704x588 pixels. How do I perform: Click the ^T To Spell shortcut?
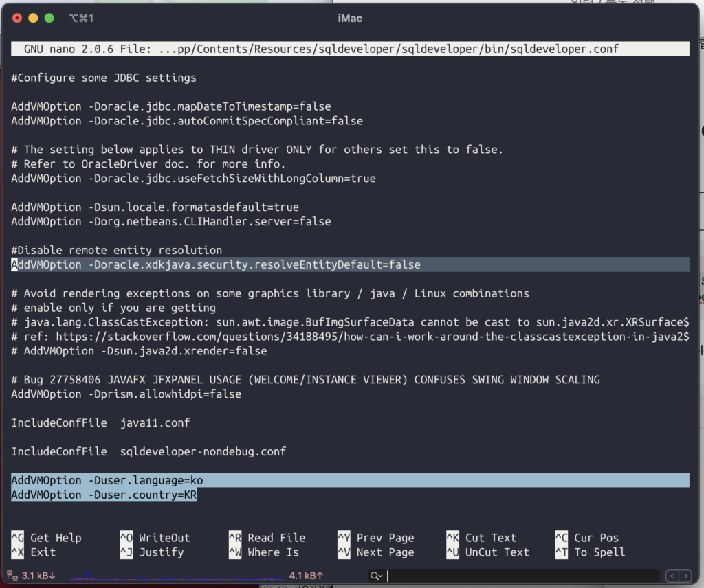[x=591, y=552]
